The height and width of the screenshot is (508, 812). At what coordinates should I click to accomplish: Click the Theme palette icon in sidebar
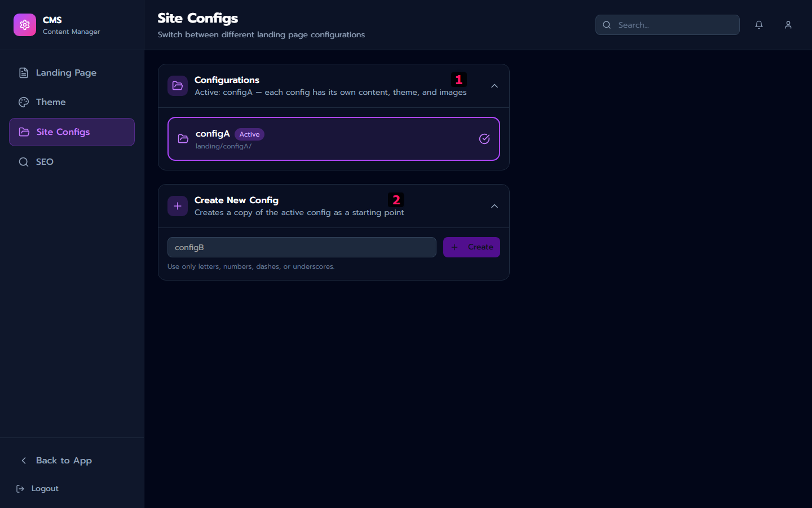23,102
